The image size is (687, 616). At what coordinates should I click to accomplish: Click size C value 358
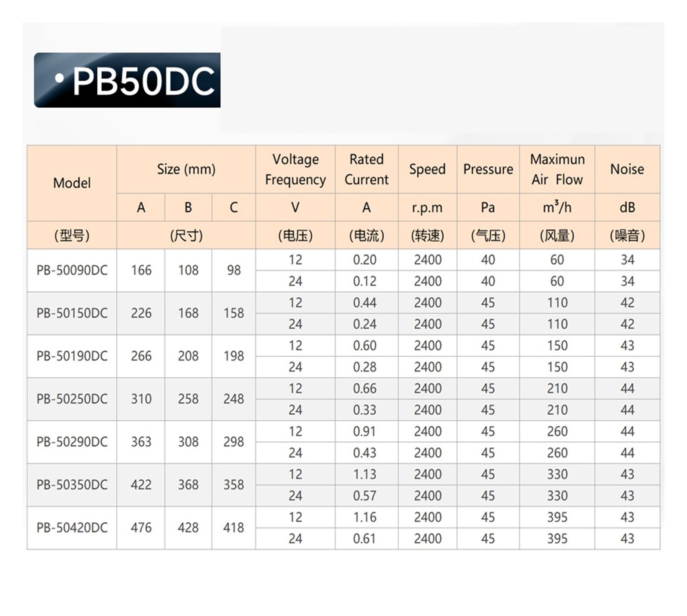[234, 485]
